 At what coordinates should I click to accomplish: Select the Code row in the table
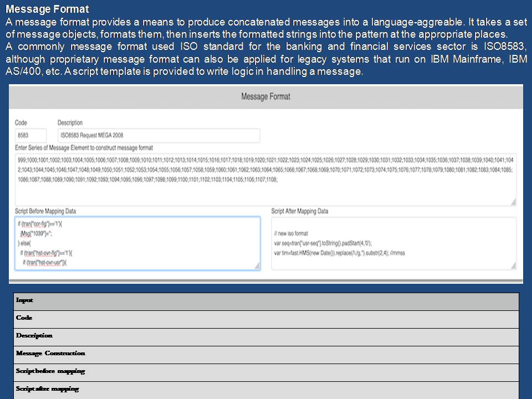[x=266, y=319]
